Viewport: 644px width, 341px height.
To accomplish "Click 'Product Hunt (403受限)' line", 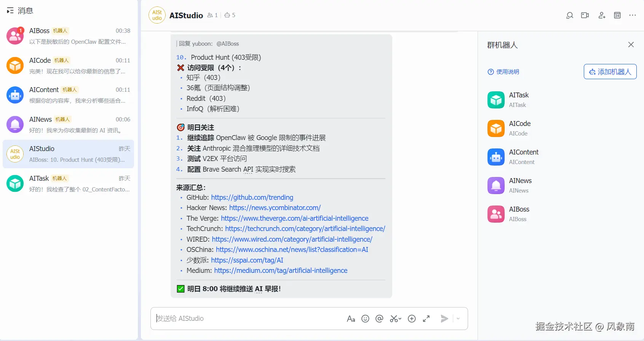I will [226, 57].
